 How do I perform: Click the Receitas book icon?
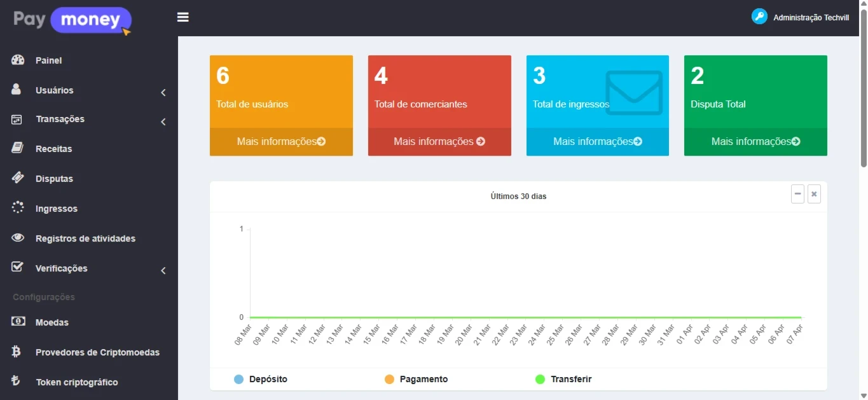point(18,148)
